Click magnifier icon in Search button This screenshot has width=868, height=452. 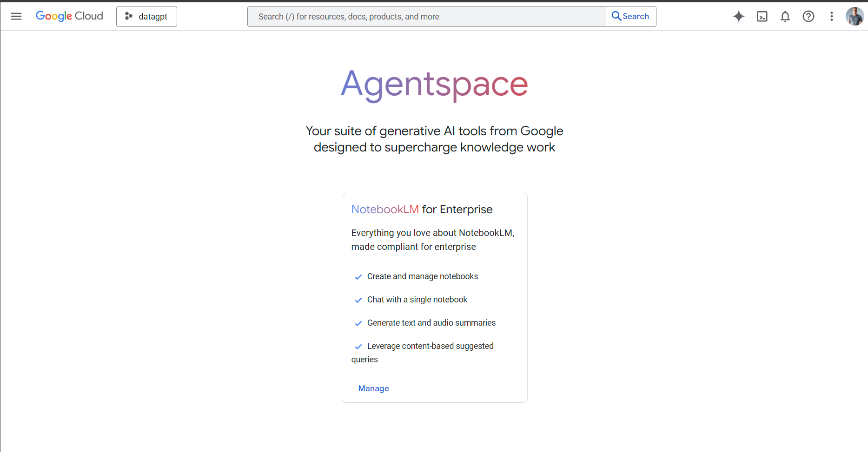coord(616,16)
